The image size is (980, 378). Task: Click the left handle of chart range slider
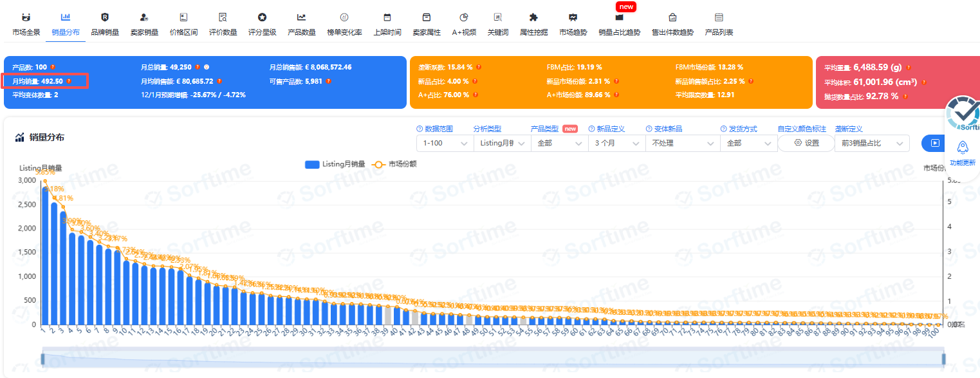[x=43, y=359]
